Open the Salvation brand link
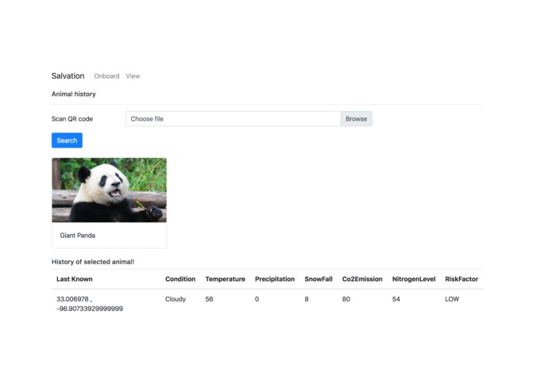Image resolution: width=552 pixels, height=392 pixels. pos(68,76)
